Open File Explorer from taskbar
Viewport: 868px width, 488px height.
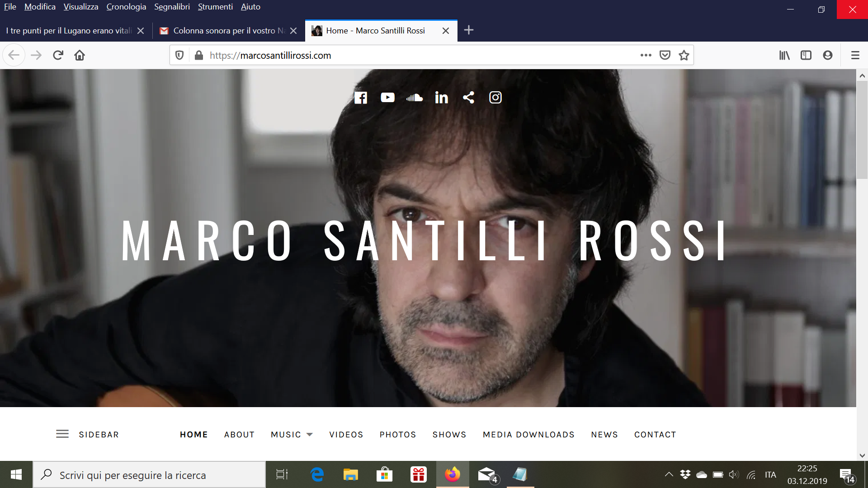350,474
